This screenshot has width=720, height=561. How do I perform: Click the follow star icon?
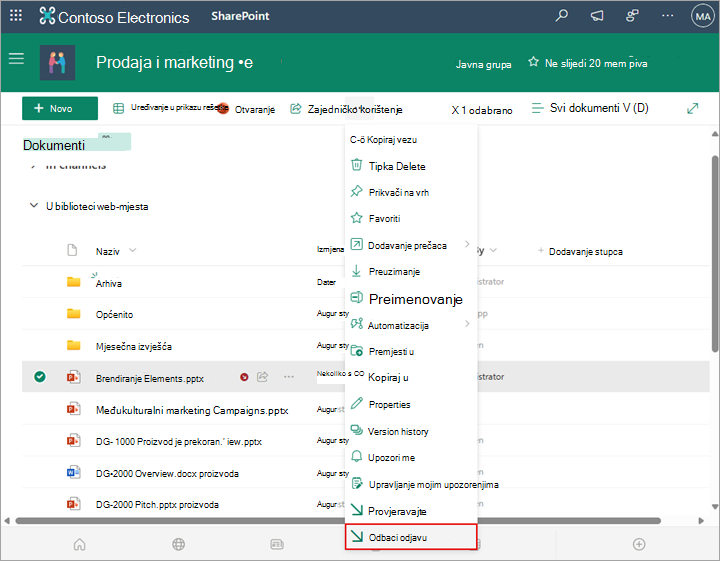(x=533, y=62)
